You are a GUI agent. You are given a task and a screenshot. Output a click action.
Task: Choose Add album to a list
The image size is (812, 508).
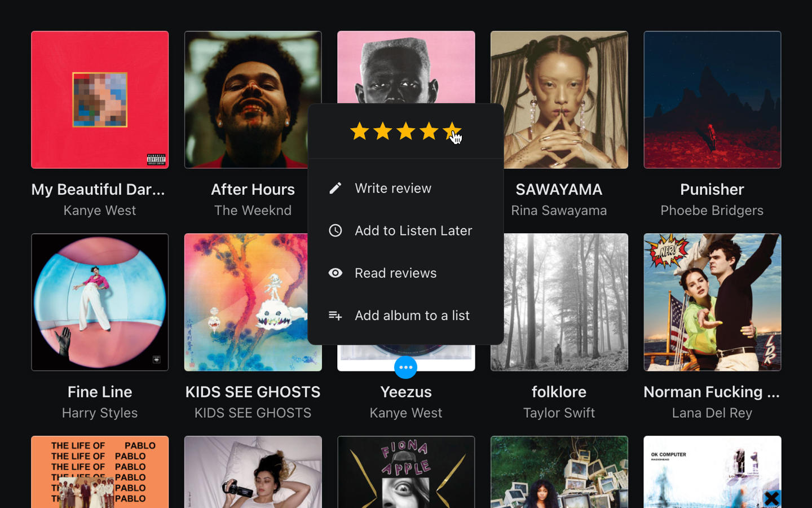(412, 316)
